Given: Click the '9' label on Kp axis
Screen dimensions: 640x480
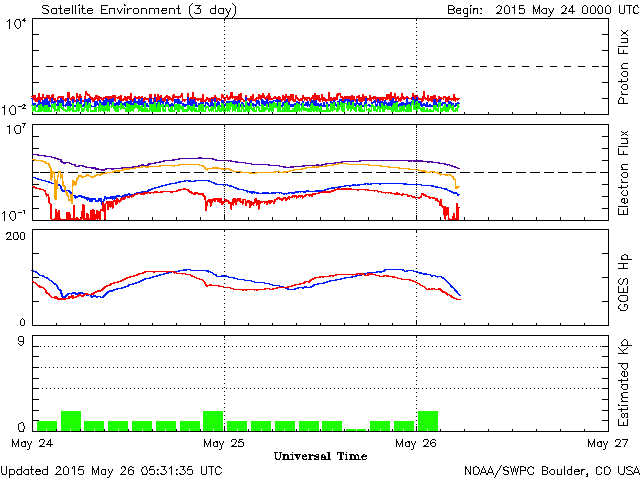Looking at the screenshot, I should pyautogui.click(x=21, y=341).
